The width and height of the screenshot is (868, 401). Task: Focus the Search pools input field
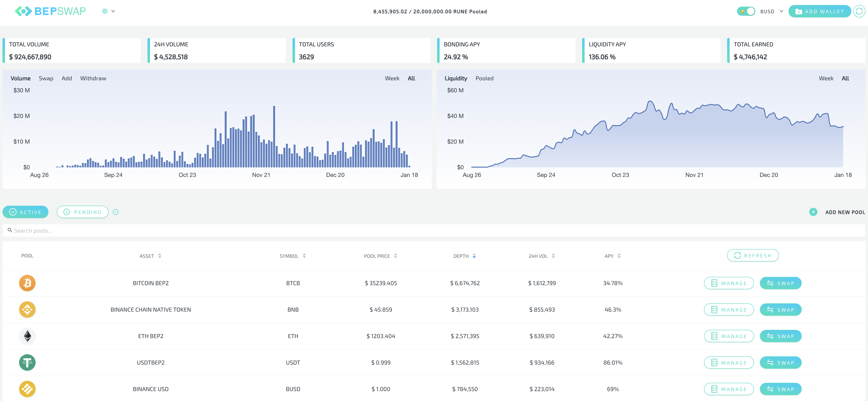click(x=434, y=230)
